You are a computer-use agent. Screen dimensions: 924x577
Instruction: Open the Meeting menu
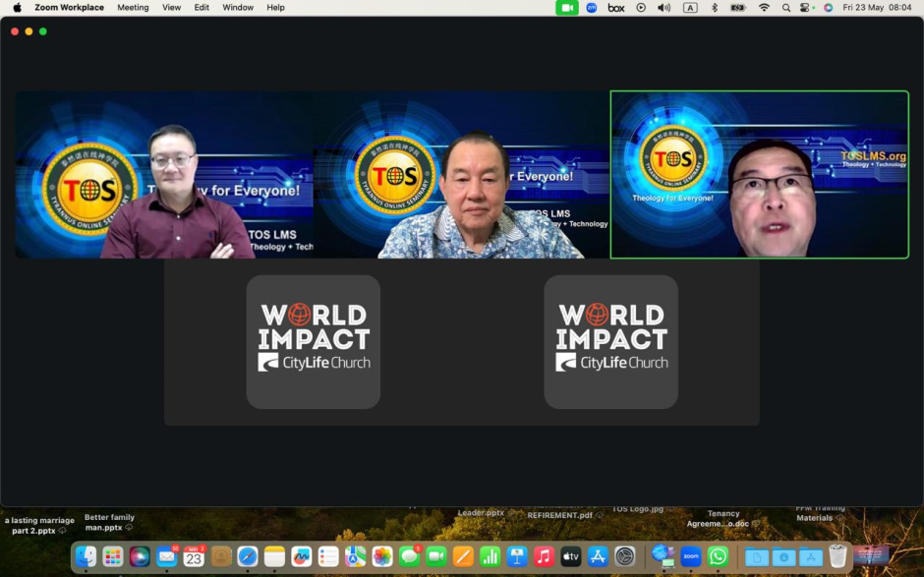point(133,8)
